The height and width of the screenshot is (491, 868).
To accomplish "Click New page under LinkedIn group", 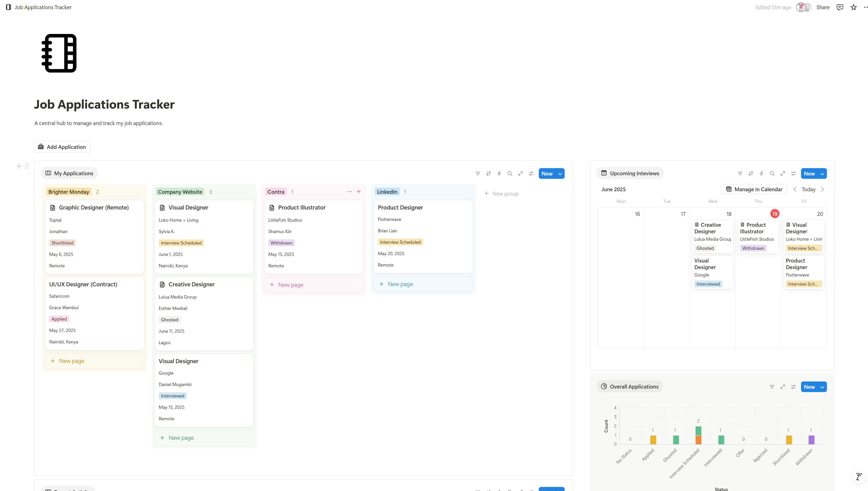I will pyautogui.click(x=400, y=284).
